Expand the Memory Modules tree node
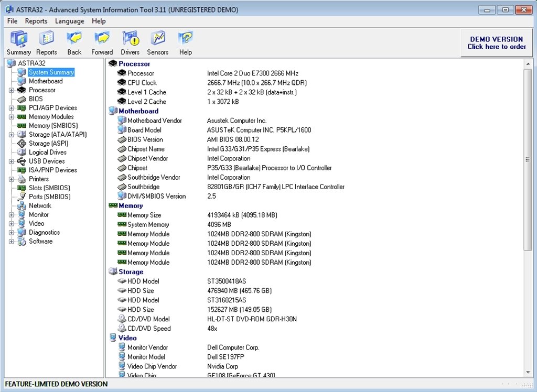537x392 pixels. coord(12,117)
